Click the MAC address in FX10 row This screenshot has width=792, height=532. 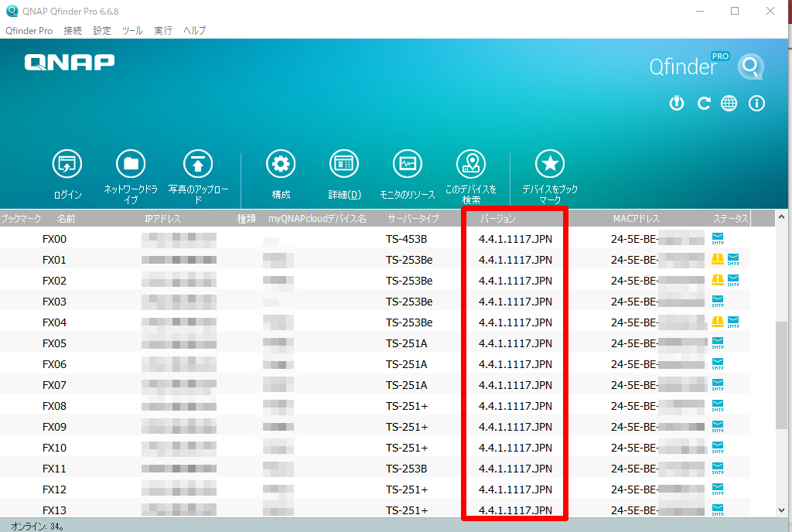[x=657, y=447]
